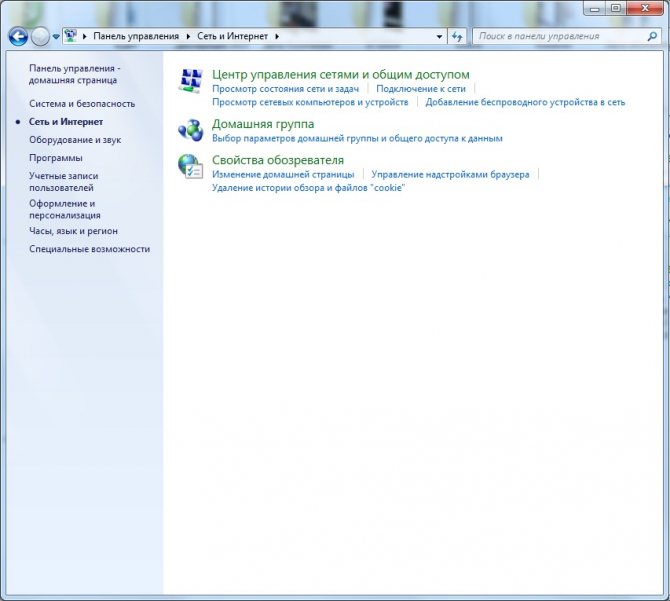This screenshot has width=670, height=601.
Task: Maximize the Control Panel window
Action: 616,8
